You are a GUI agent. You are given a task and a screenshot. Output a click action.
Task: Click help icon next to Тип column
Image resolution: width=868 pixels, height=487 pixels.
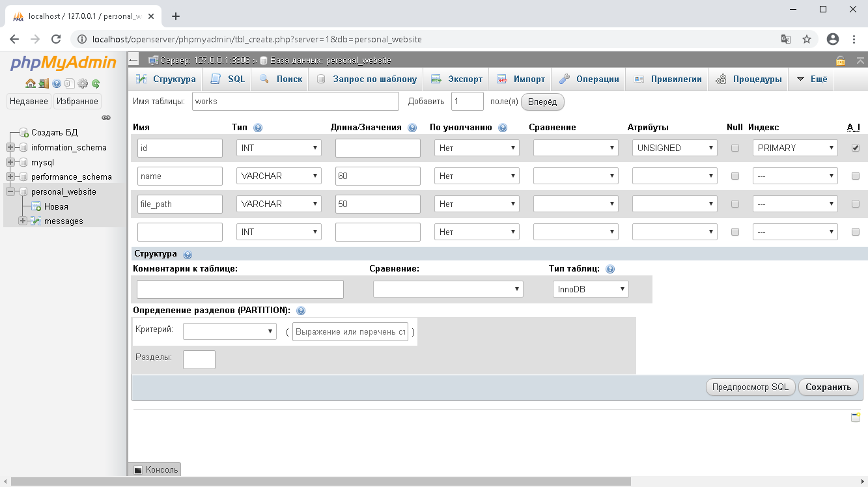click(258, 128)
